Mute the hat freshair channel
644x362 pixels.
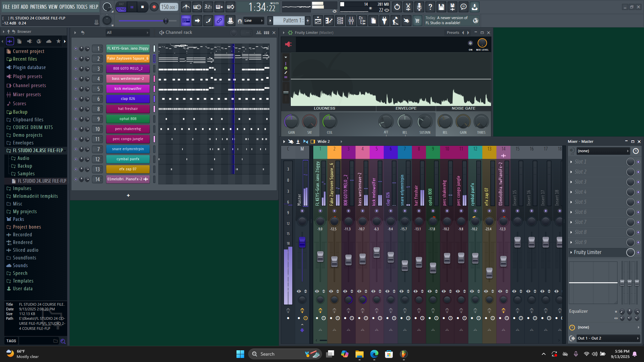[76, 109]
